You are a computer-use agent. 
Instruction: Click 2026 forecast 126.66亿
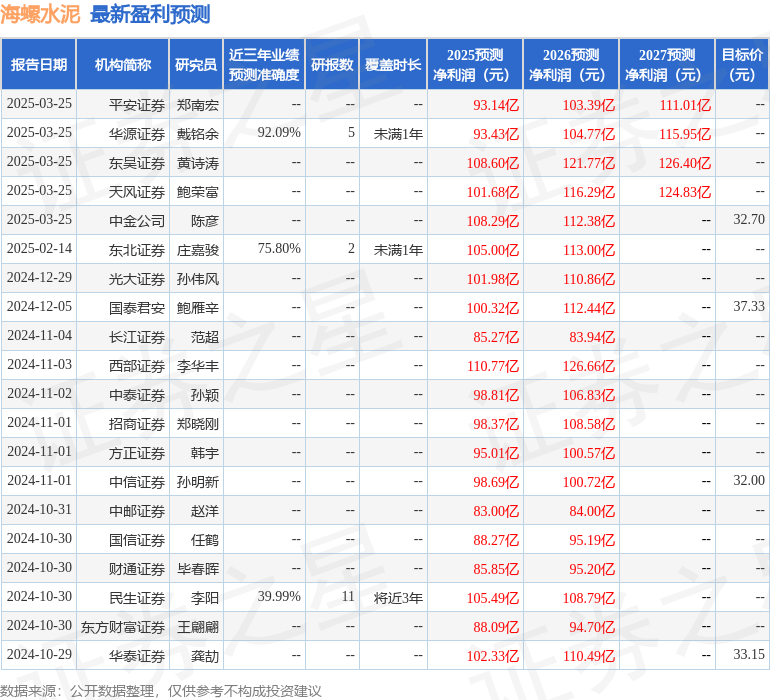coord(589,366)
